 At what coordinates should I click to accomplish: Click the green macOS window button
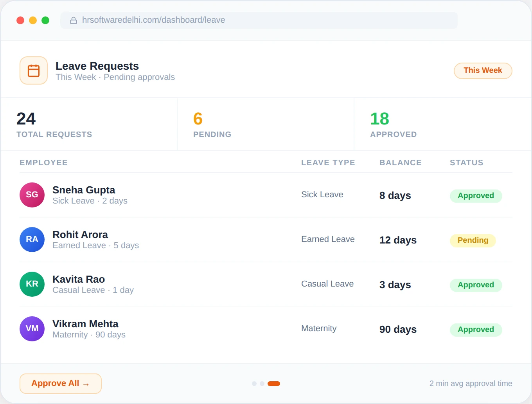[45, 20]
